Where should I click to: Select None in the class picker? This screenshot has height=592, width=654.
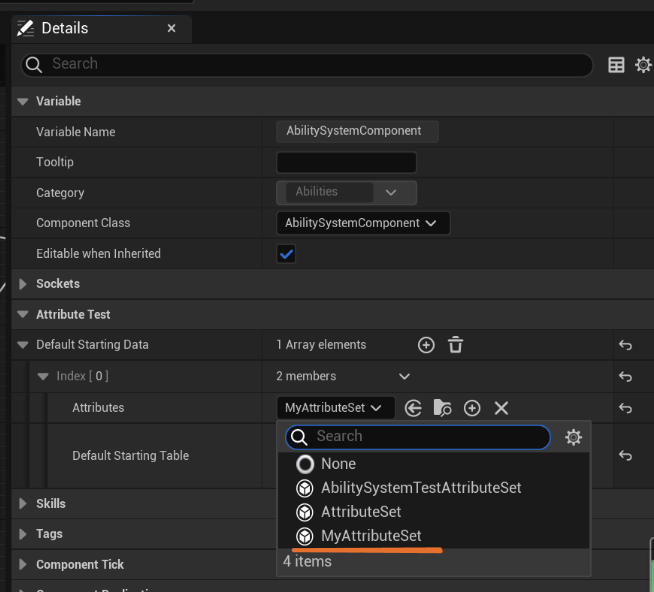[338, 464]
